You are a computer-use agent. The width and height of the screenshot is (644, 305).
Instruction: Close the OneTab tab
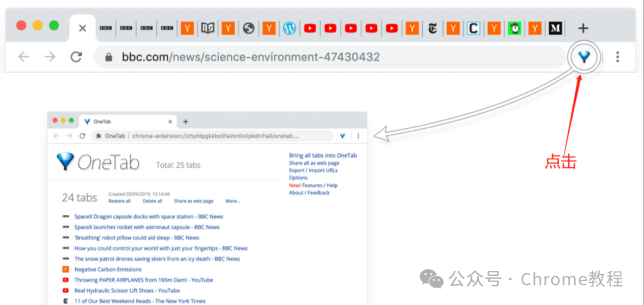click(171, 122)
